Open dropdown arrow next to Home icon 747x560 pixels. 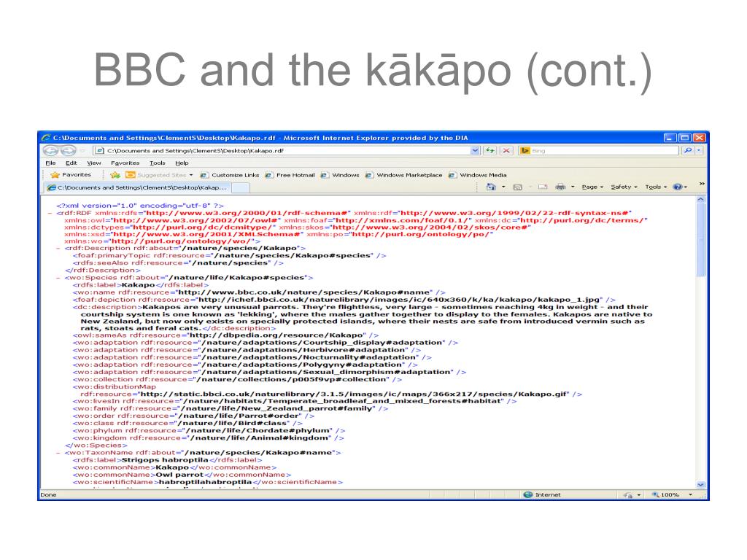(x=503, y=187)
